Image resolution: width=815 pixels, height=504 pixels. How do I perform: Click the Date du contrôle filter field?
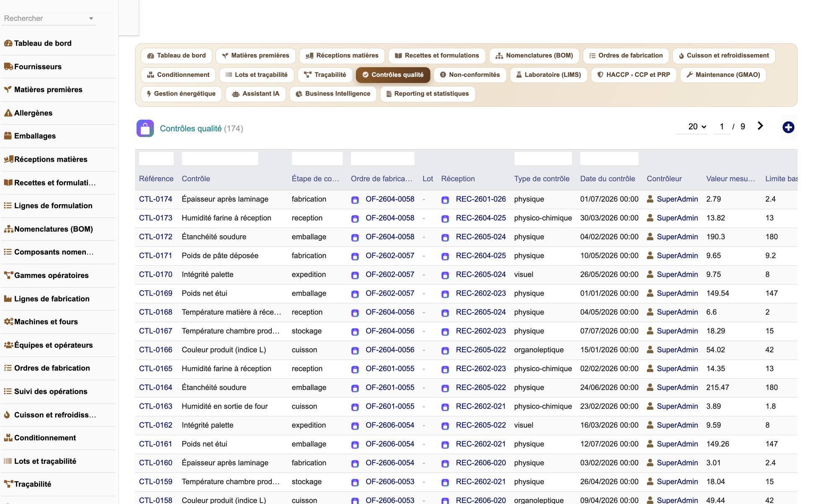click(609, 159)
